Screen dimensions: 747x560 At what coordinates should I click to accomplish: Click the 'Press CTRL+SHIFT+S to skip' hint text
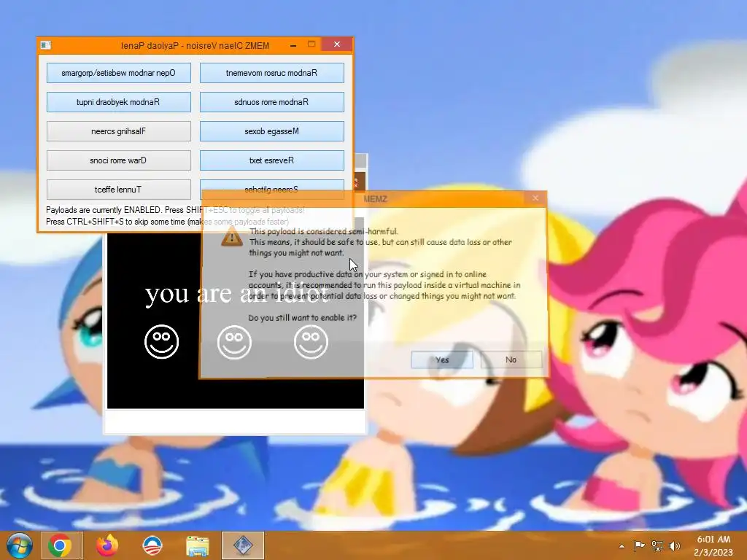pyautogui.click(x=167, y=222)
